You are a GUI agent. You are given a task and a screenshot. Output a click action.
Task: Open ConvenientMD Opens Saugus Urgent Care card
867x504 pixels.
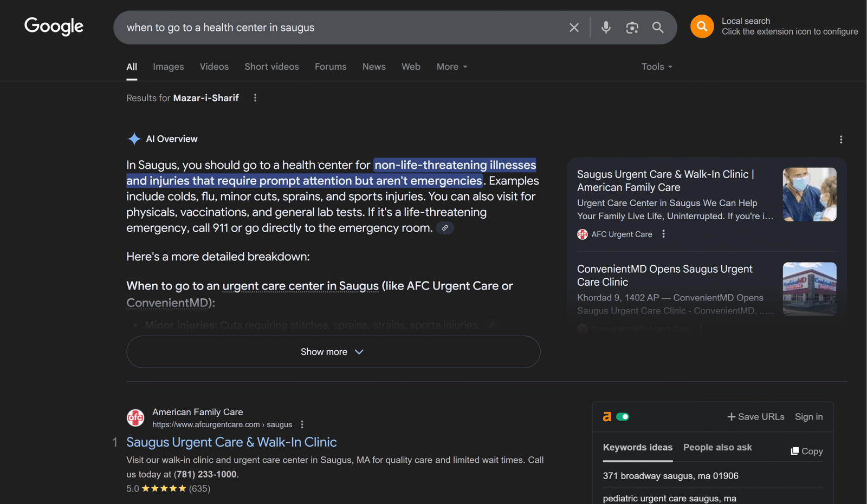point(664,276)
